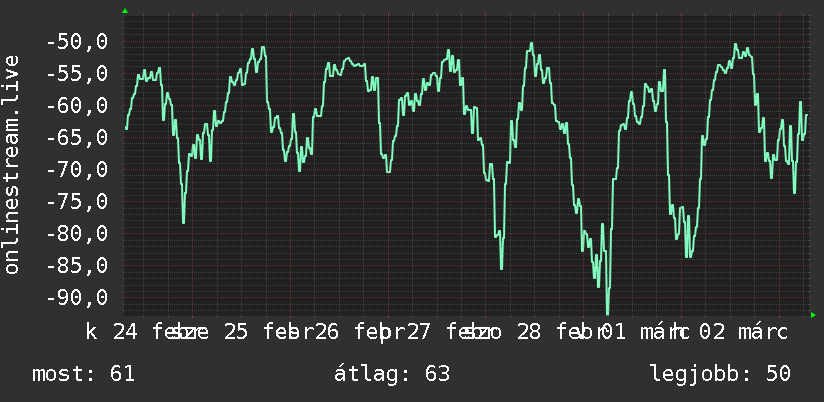Click the -75,0 axis label

77,202
